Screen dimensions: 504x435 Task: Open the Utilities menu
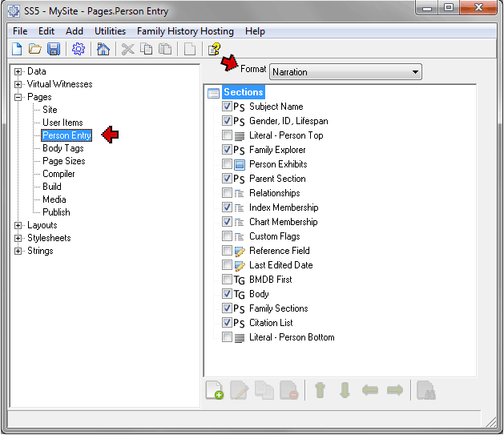point(110,31)
